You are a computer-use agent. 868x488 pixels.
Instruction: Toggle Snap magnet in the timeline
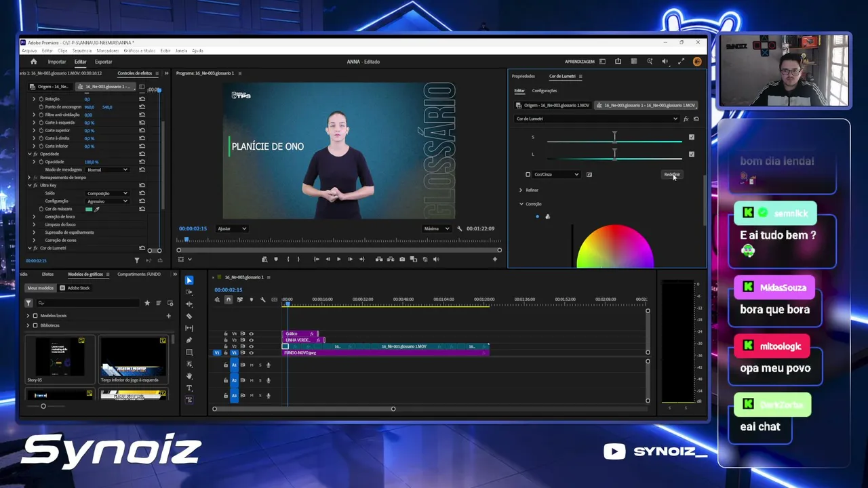pyautogui.click(x=229, y=300)
